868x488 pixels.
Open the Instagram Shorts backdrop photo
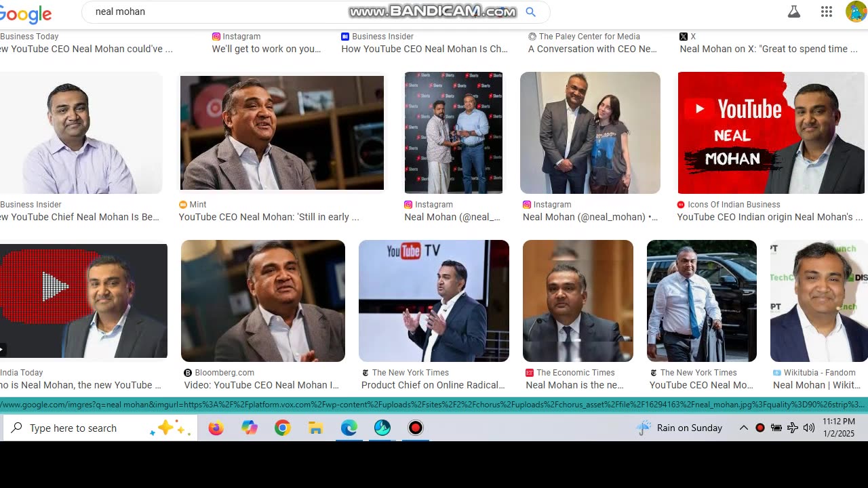click(x=454, y=133)
